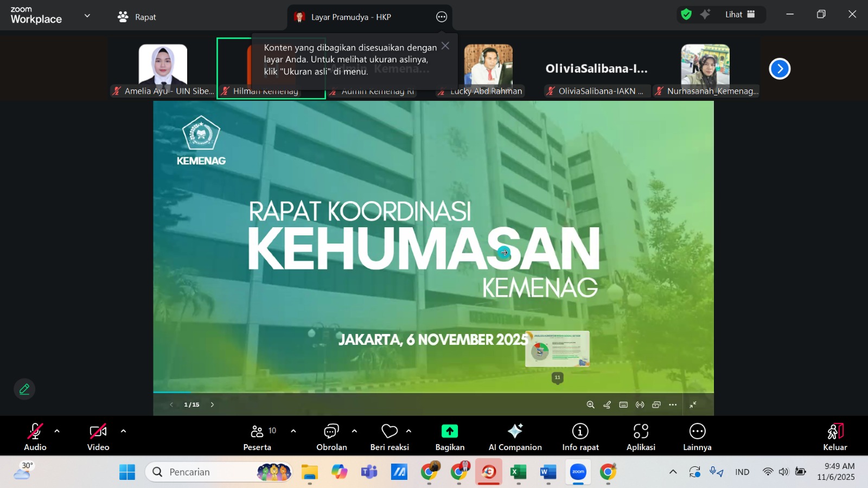Leave meeting with Keluar button
The image size is (868, 488).
click(x=834, y=436)
